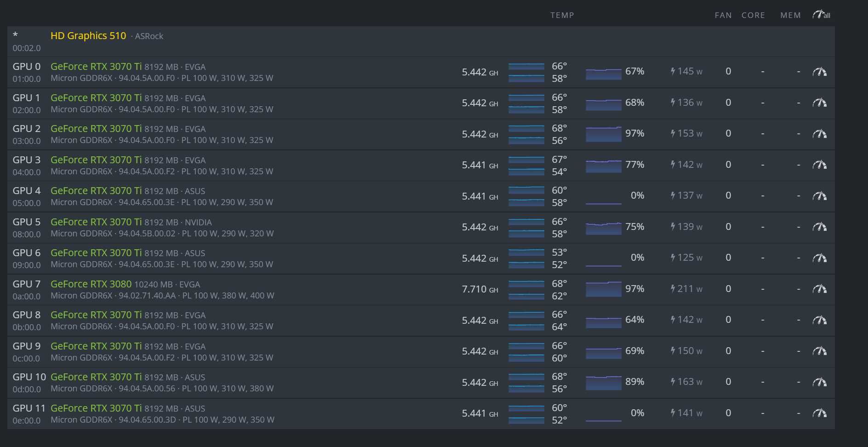Select GeForce RTX 3070 Ti name on GPU 10
This screenshot has width=868, height=447.
tap(96, 377)
